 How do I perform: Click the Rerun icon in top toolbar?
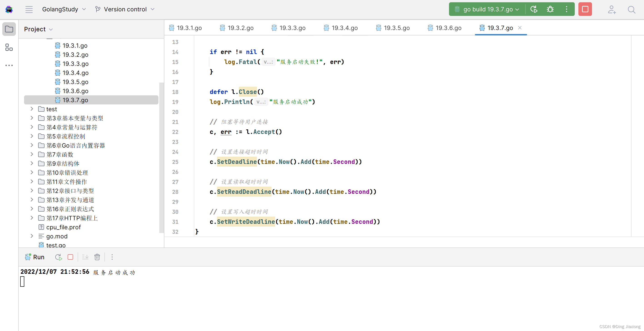533,9
